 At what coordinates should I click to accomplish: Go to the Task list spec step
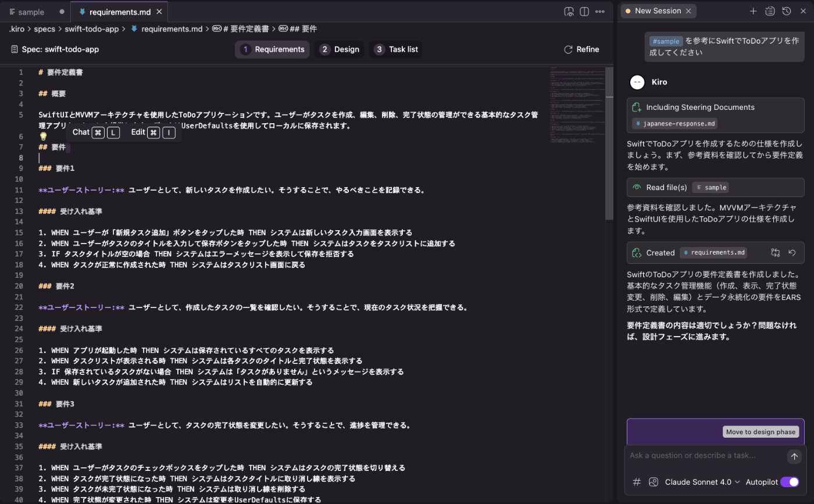pyautogui.click(x=396, y=49)
